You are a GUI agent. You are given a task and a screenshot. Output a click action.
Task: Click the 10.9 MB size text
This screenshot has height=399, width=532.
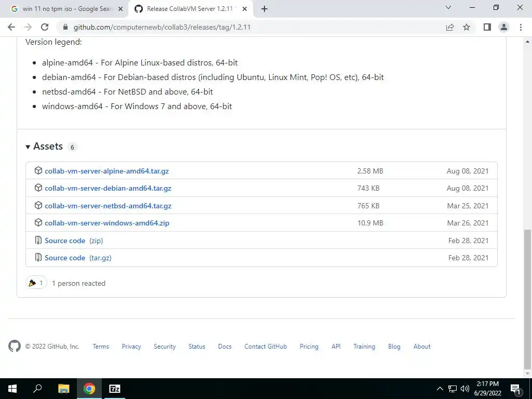tap(370, 223)
